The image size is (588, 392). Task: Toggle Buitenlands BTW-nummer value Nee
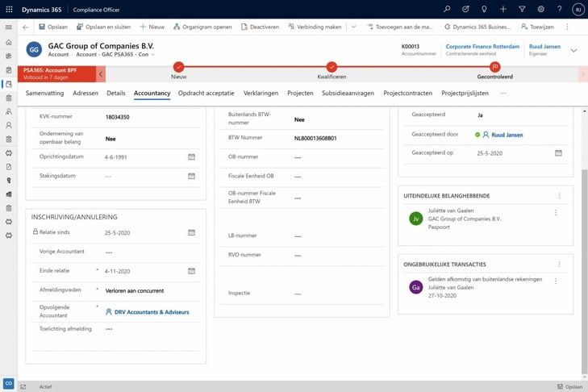[299, 119]
